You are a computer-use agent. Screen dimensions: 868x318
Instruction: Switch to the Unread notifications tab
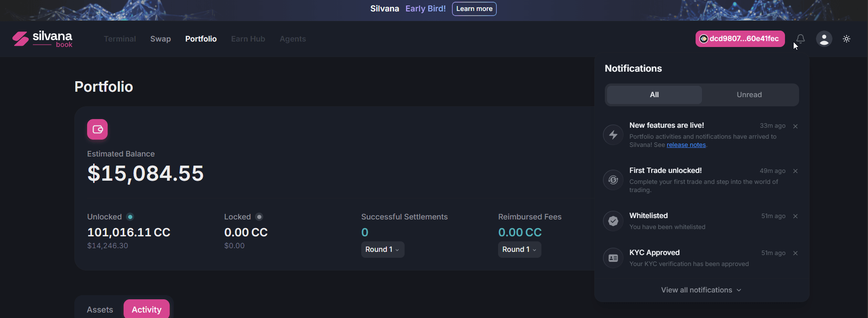749,95
